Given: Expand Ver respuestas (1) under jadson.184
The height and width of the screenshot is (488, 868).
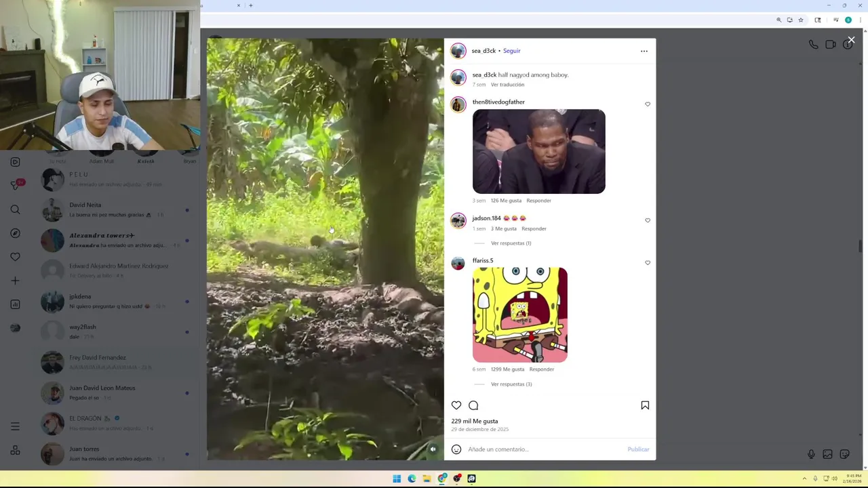Looking at the screenshot, I should pos(511,243).
